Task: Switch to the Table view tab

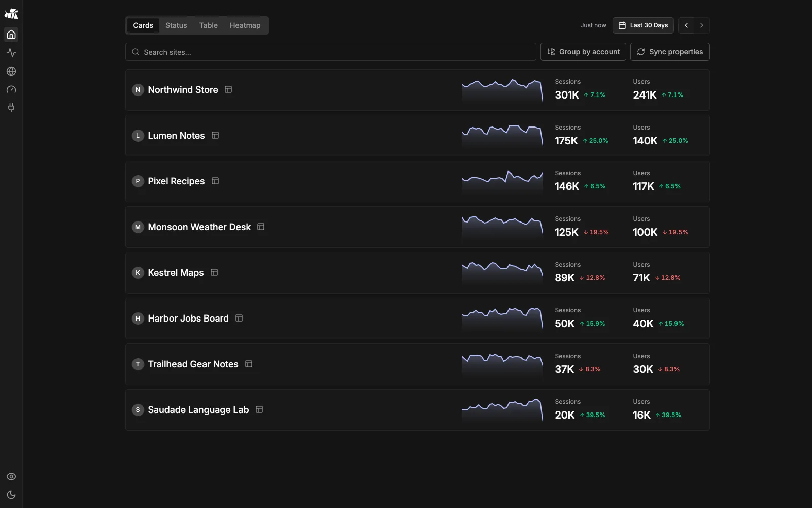Action: pyautogui.click(x=209, y=25)
